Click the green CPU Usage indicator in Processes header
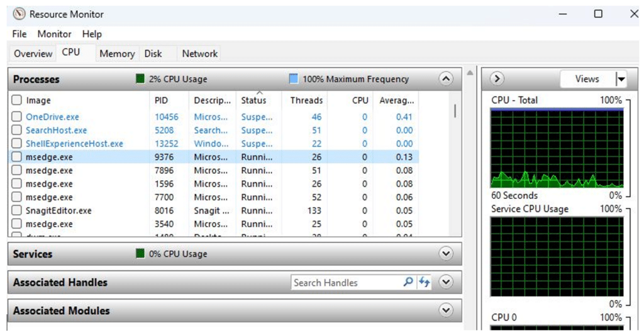The height and width of the screenshot is (335, 644). coord(140,79)
